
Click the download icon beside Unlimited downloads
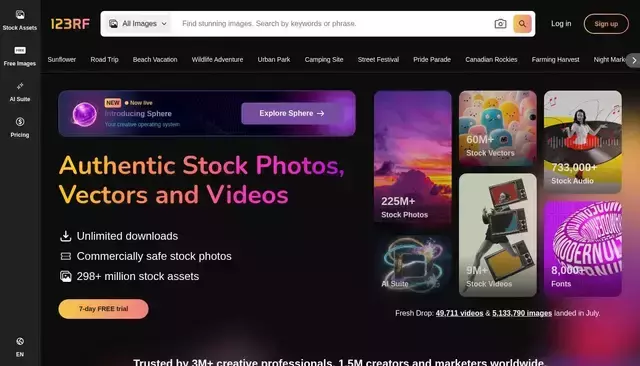[65, 236]
